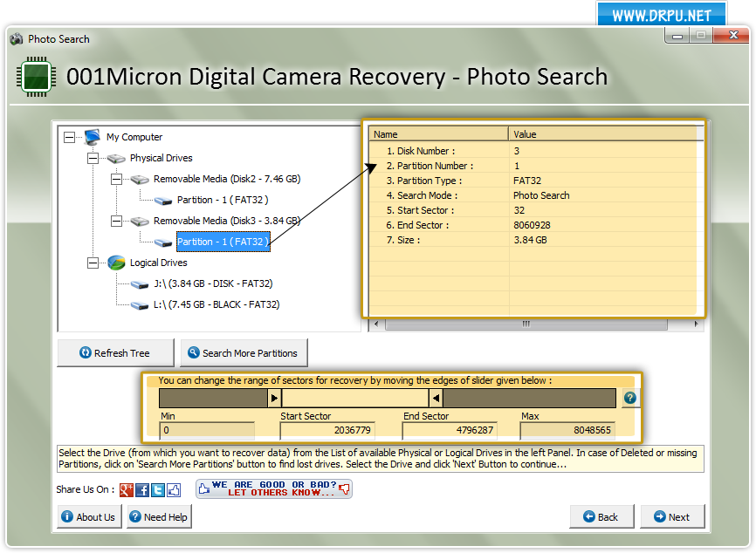This screenshot has width=756, height=553.
Task: Share via Twitter icon
Action: coord(157,489)
